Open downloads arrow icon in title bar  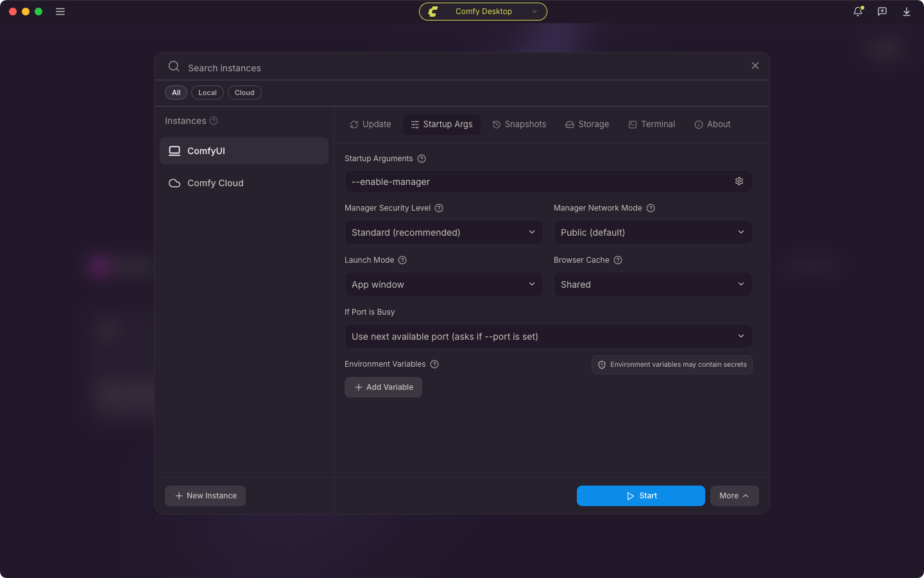coord(907,12)
